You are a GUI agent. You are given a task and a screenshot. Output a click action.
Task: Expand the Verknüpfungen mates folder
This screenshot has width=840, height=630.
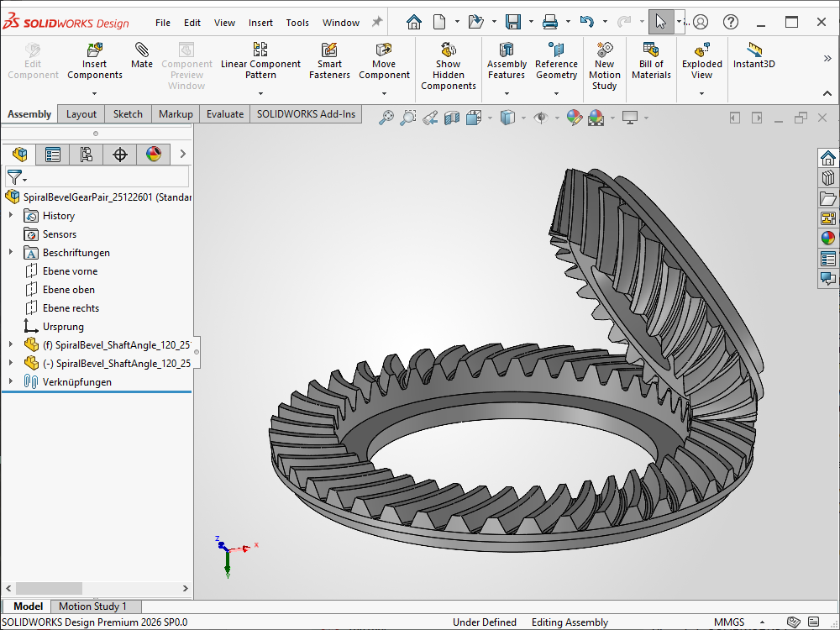point(11,382)
